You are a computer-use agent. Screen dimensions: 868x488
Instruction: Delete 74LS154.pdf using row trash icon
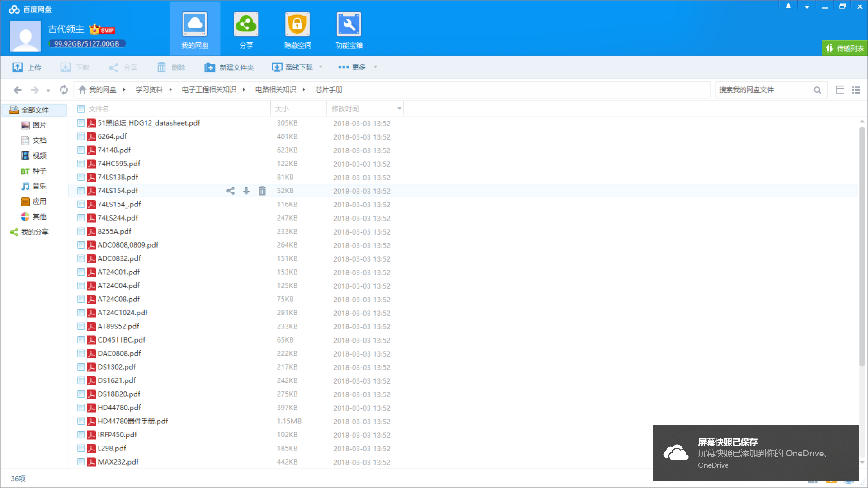coord(262,191)
